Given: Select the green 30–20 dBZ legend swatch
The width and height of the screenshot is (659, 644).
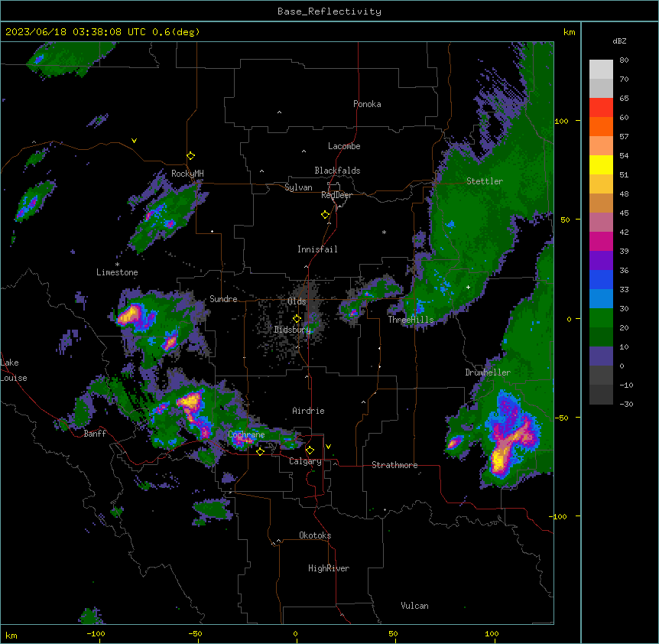Looking at the screenshot, I should [x=601, y=318].
